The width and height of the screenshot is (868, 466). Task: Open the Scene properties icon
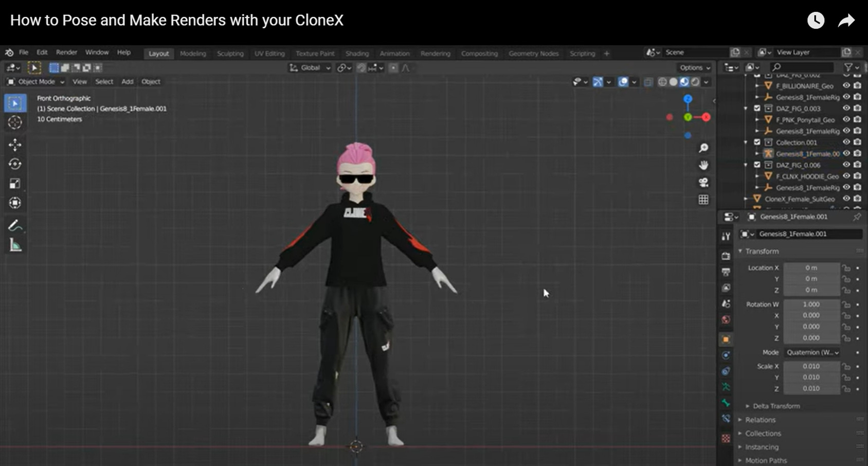click(726, 304)
